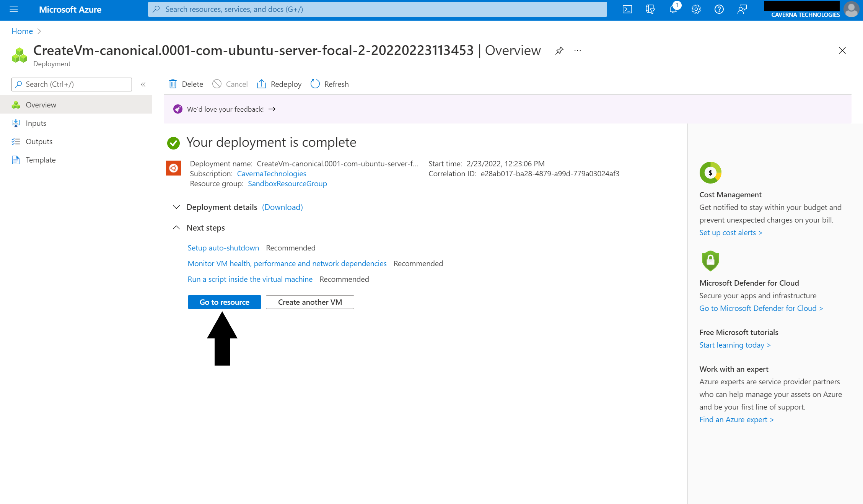Open Directories and subscriptions filter icon

pos(650,9)
